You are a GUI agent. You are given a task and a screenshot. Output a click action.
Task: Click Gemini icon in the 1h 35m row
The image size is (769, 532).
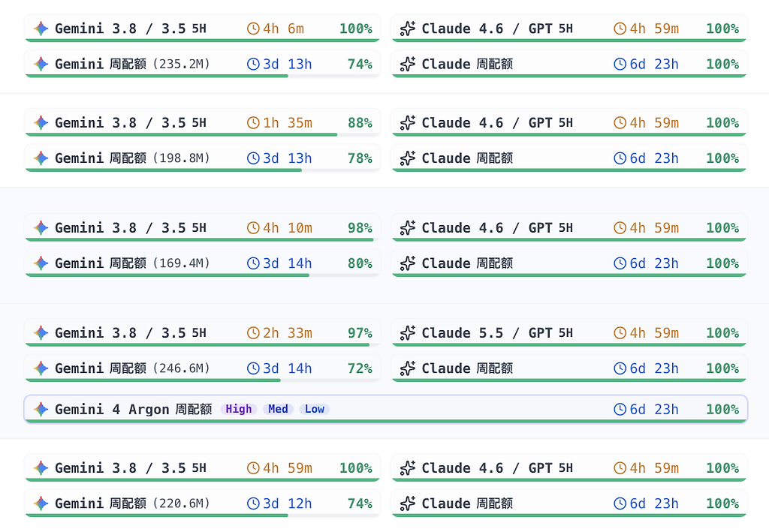click(41, 123)
